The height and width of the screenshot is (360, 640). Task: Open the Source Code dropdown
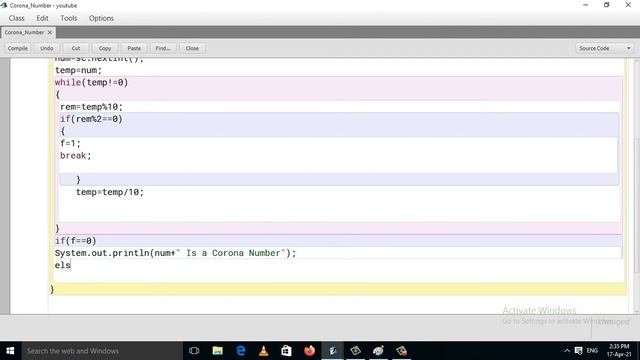(604, 48)
